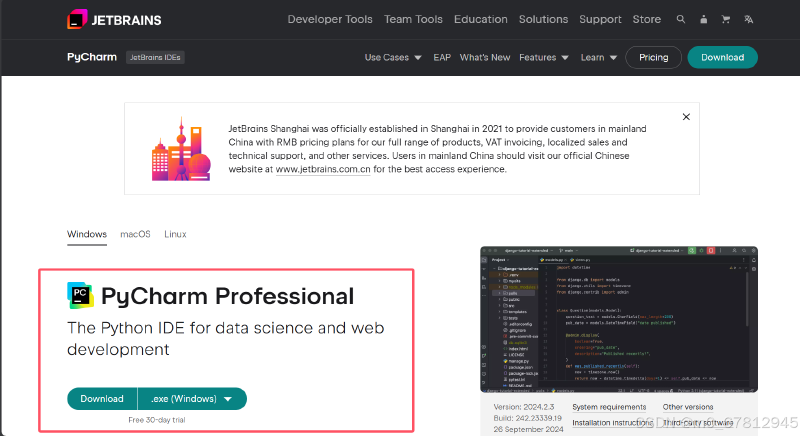Open the language selector icon
The height and width of the screenshot is (436, 800).
tap(748, 19)
